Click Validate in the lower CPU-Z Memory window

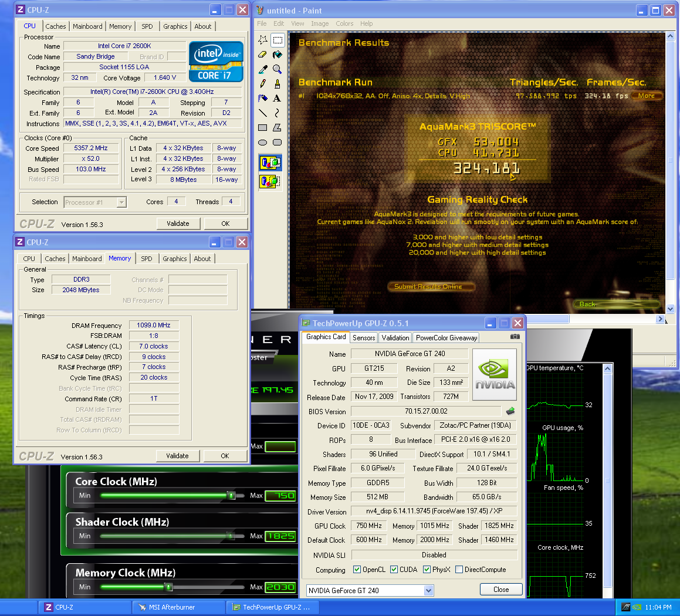tap(177, 456)
